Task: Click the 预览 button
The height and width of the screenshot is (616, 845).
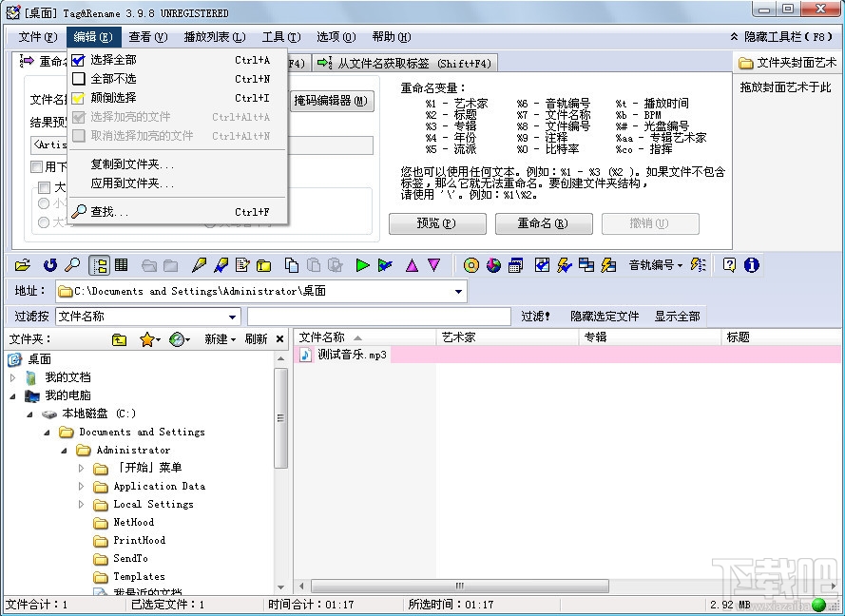Action: pos(436,222)
